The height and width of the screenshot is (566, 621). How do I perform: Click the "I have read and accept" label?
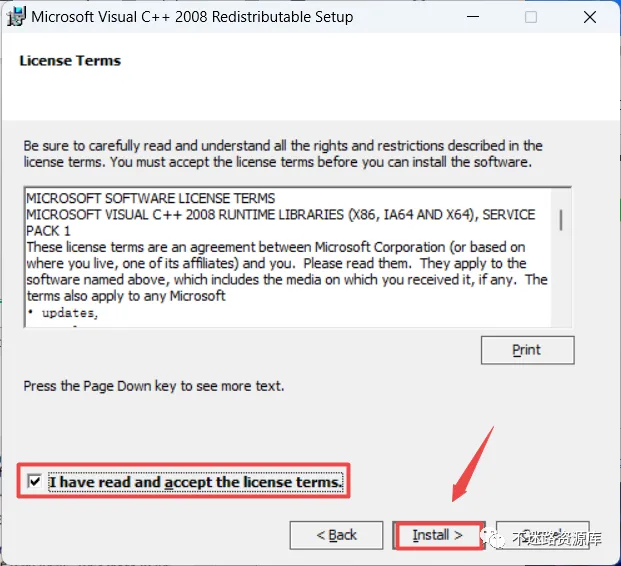(196, 482)
